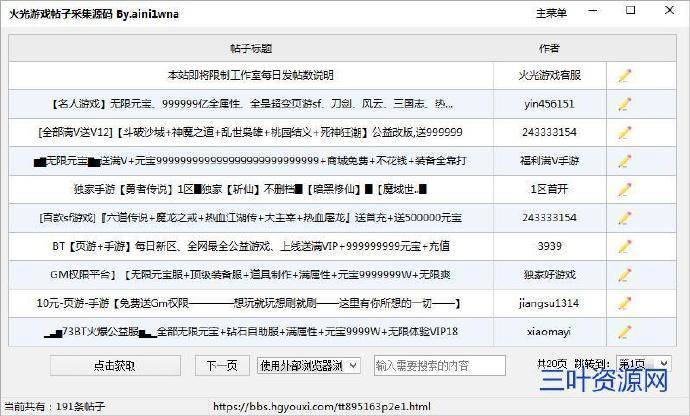Screen dimensions: 690x416
Task: Click the 共20页 page count label
Action: pyautogui.click(x=552, y=364)
